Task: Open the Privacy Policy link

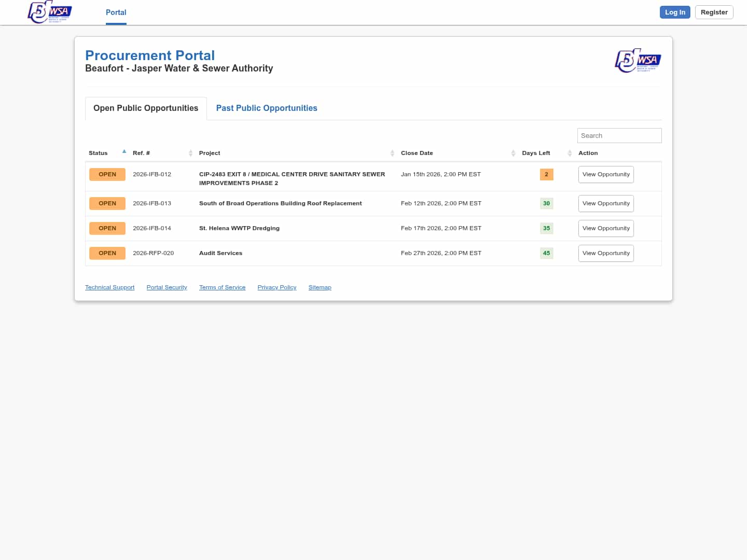Action: pos(276,287)
